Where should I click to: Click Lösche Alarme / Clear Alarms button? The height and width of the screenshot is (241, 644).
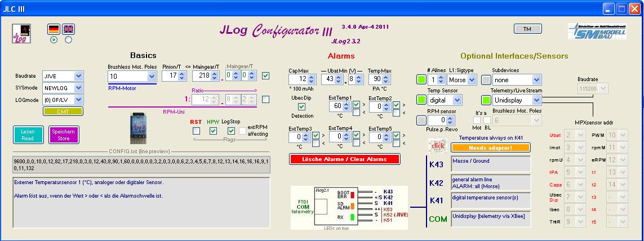point(344,159)
